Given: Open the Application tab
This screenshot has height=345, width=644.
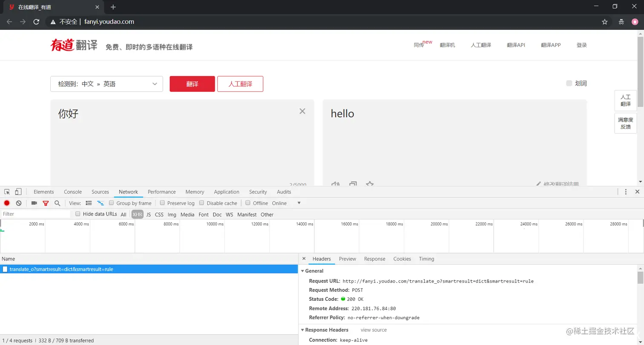Looking at the screenshot, I should [x=227, y=192].
